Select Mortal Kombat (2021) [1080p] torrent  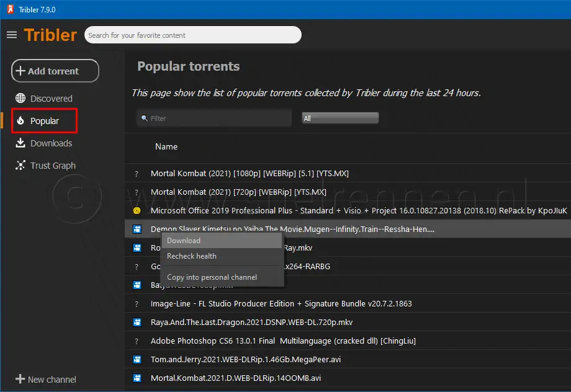coord(250,173)
